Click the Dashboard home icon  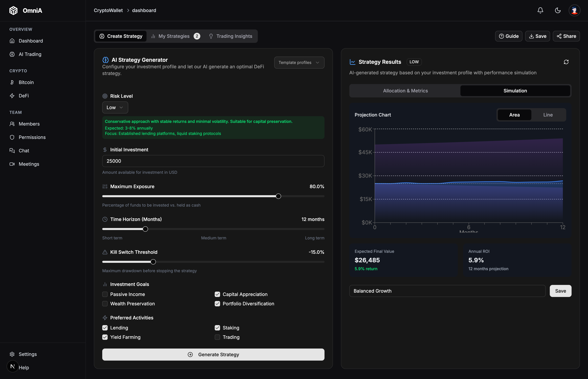coord(12,41)
